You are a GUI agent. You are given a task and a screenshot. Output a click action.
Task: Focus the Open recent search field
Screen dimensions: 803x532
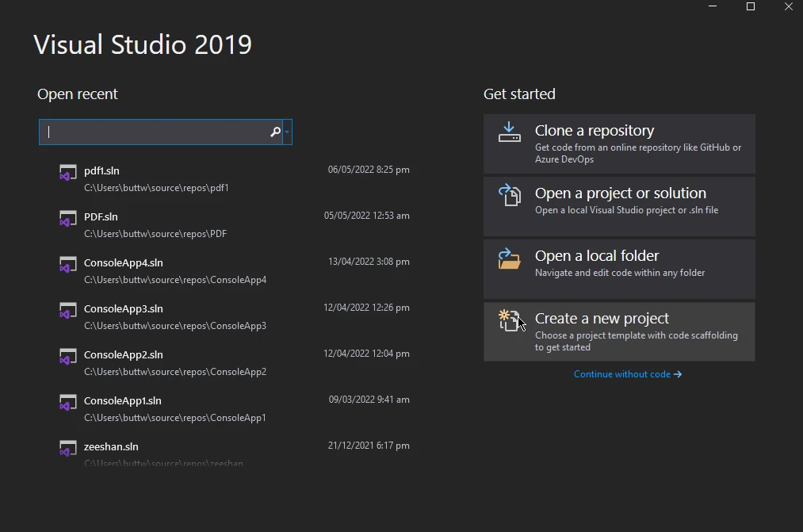155,132
